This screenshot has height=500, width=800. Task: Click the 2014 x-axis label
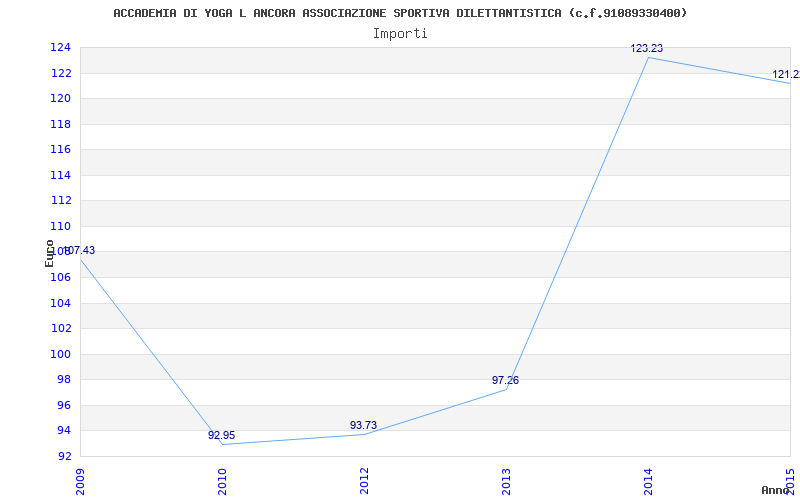pyautogui.click(x=648, y=481)
